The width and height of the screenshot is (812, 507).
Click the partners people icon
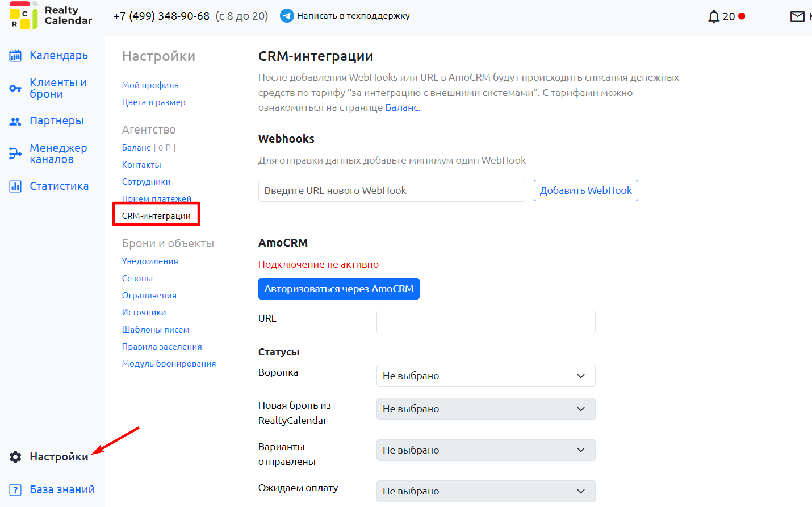(x=15, y=121)
